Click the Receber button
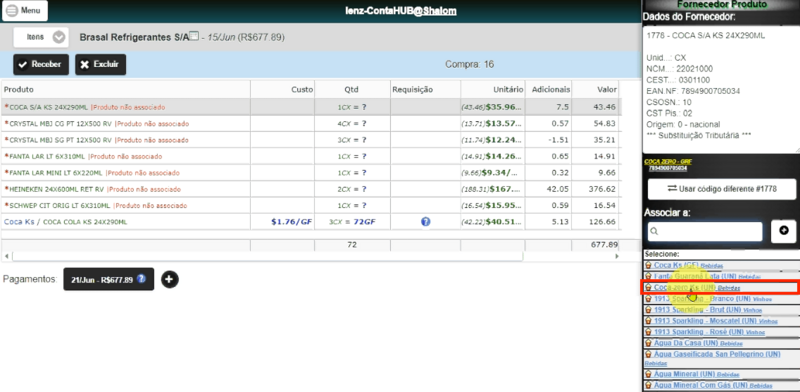This screenshot has width=800, height=392. 41,65
